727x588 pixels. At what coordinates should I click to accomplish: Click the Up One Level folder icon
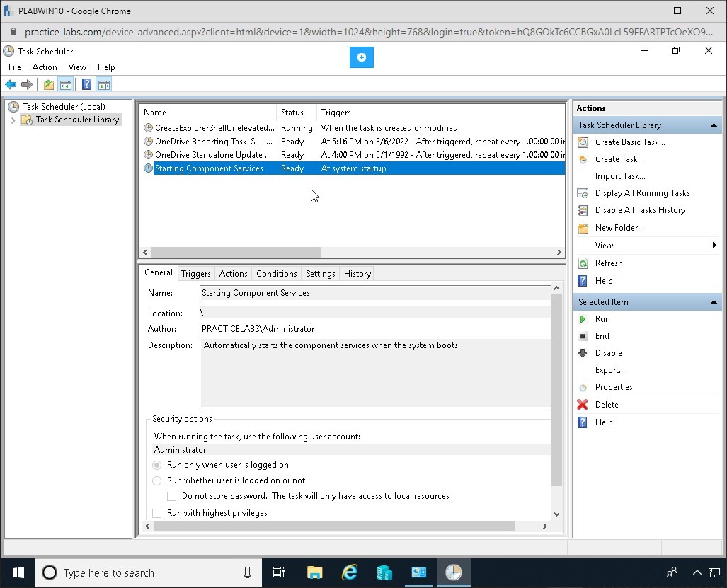[x=49, y=84]
